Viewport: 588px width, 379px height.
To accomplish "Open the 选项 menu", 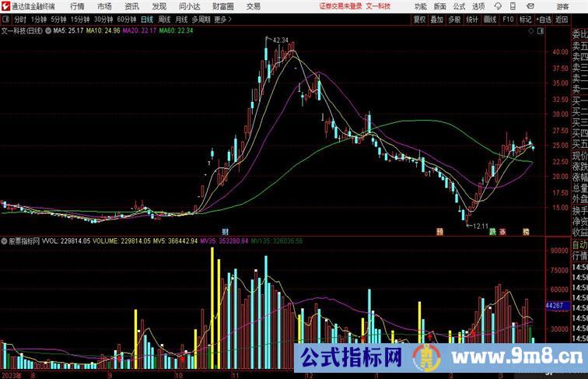I will [x=478, y=6].
